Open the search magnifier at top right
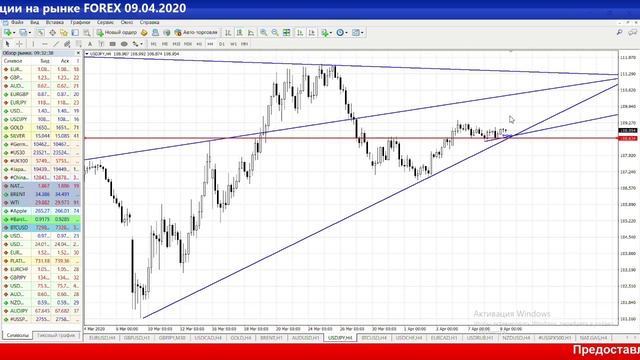This screenshot has height=360, width=640. tap(620, 32)
